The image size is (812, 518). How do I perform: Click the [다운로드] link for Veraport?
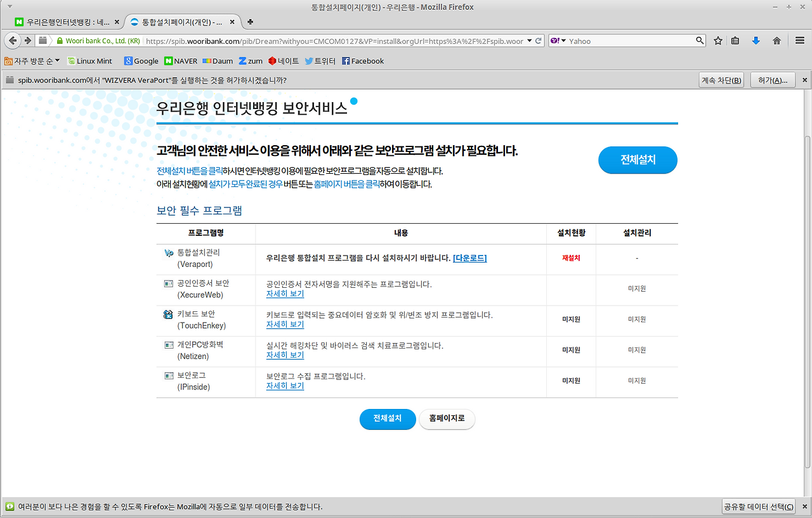click(x=469, y=258)
